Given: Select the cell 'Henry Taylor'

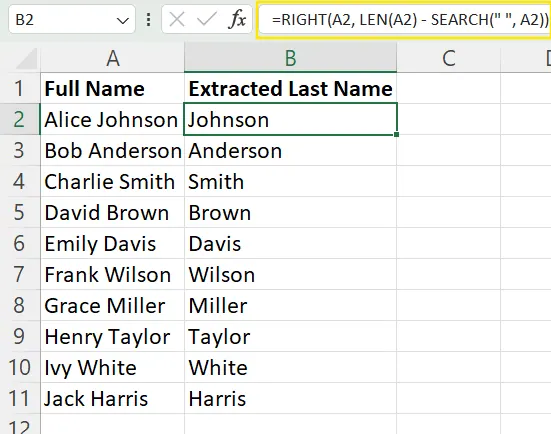Looking at the screenshot, I should pos(112,336).
